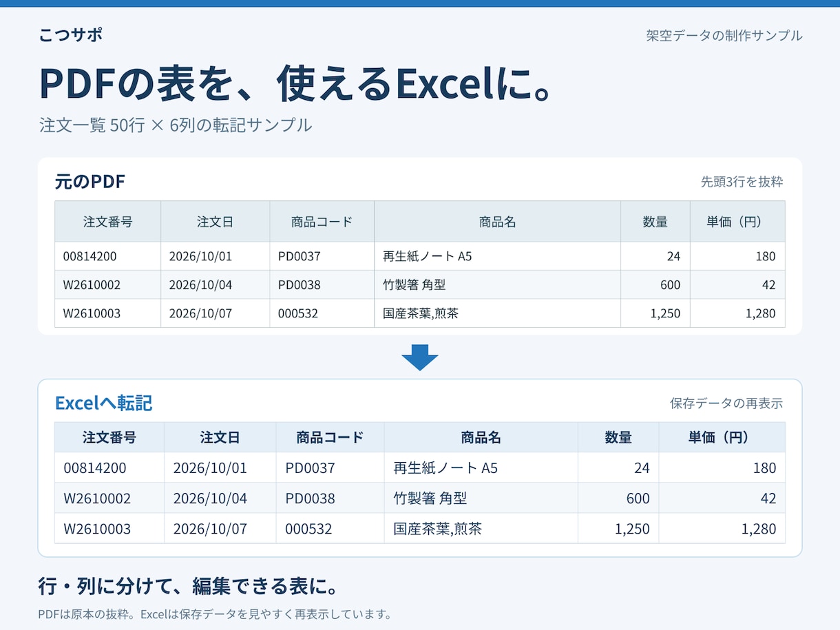840x630 pixels.
Task: Click 00814200 in the 元のPDF table
Action: [x=90, y=256]
